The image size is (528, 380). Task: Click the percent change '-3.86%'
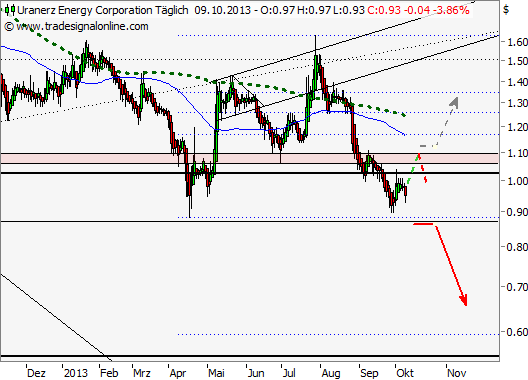(x=451, y=10)
